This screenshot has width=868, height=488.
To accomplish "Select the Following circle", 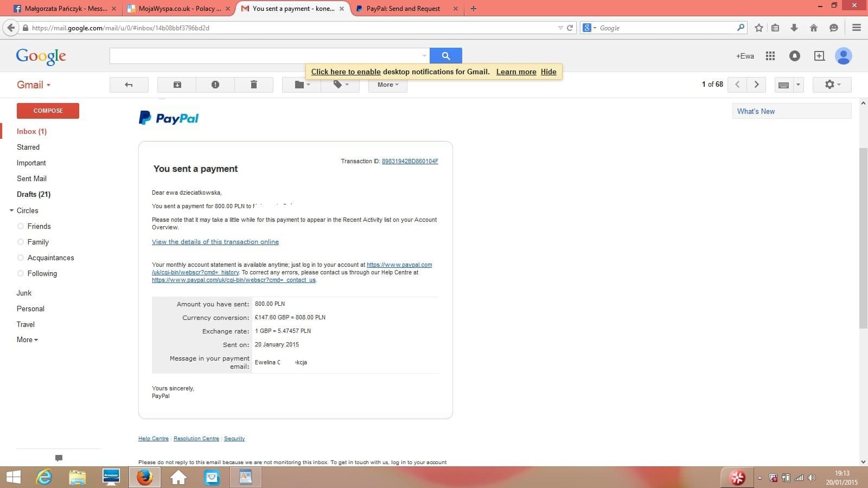I will click(42, 273).
